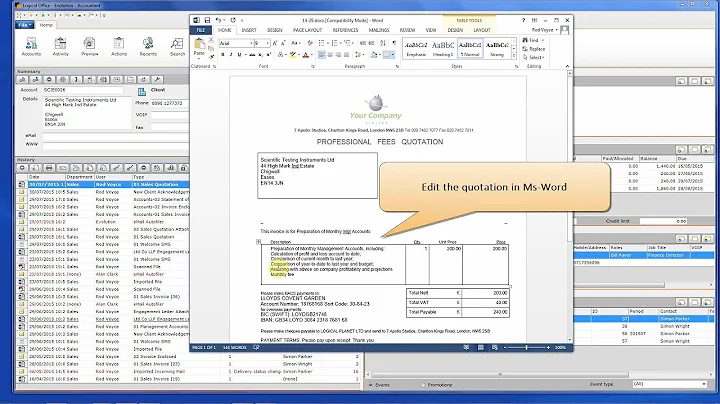This screenshot has height=404, width=720.
Task: Click Replace in Word Editing group
Action: coord(534,49)
